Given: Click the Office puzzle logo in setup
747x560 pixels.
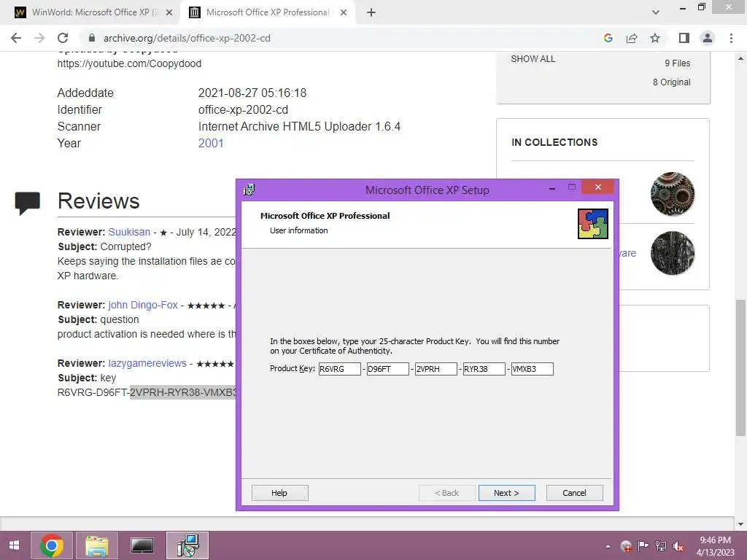Looking at the screenshot, I should (x=592, y=223).
